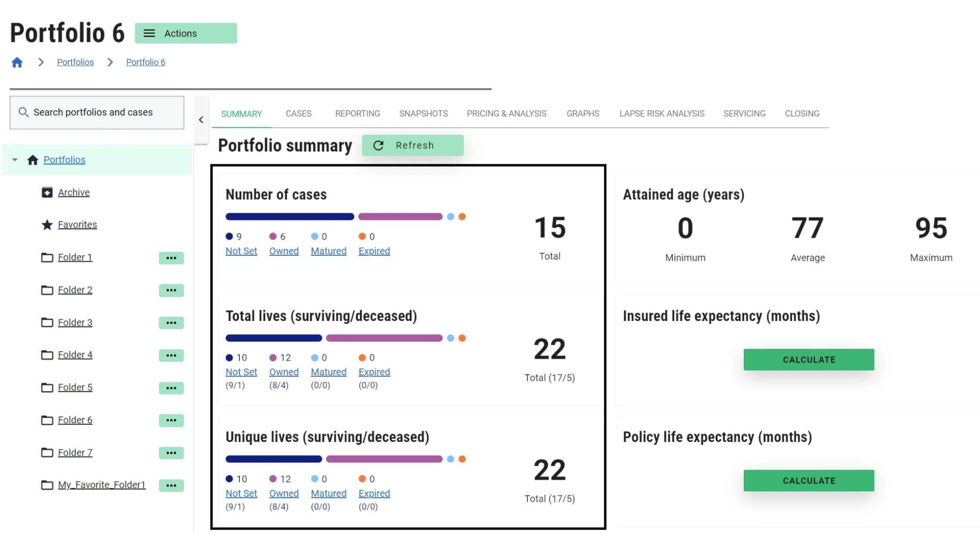Calculate insured life expectancy

tap(808, 360)
